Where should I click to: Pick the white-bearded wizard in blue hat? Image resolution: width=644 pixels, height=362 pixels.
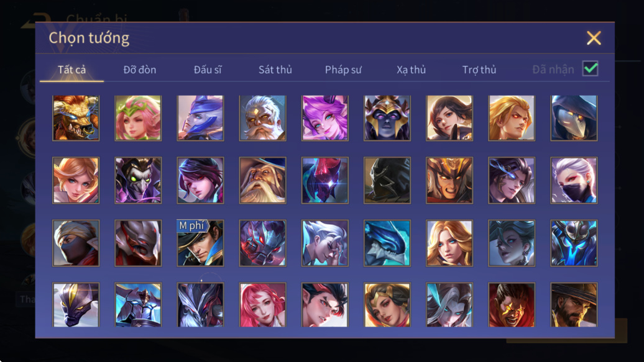(x=263, y=181)
